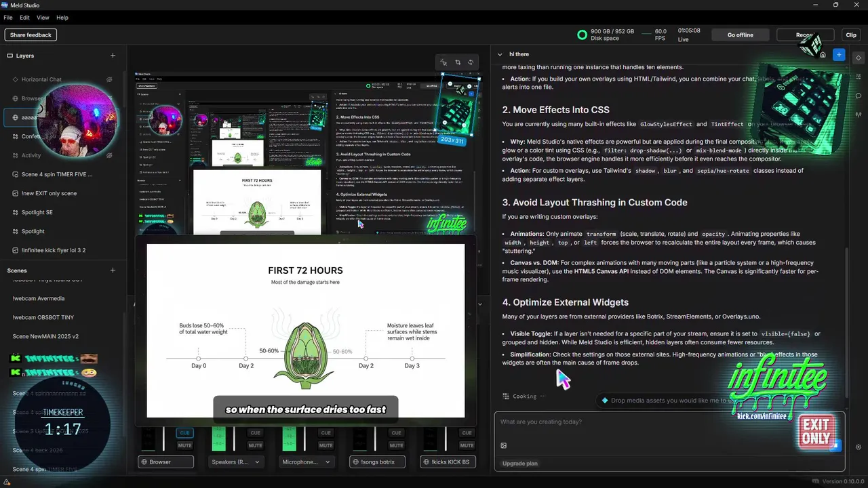The image size is (868, 488).
Task: Collapse the "hi there" chat chevron
Action: (x=500, y=54)
